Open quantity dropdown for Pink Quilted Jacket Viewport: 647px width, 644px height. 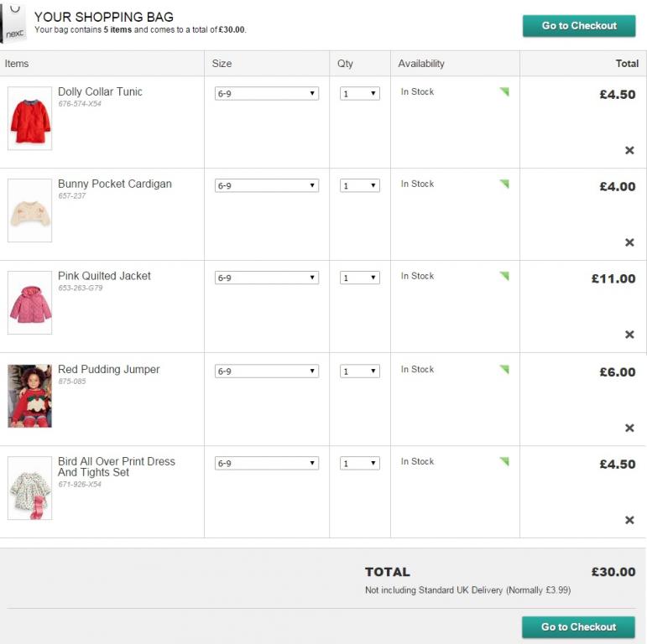point(360,278)
